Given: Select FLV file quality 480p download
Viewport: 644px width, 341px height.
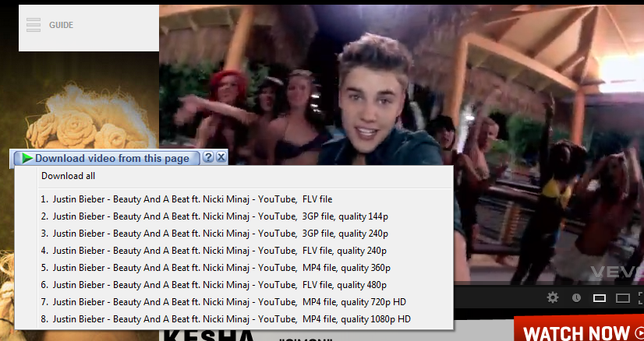Looking at the screenshot, I should (x=234, y=285).
